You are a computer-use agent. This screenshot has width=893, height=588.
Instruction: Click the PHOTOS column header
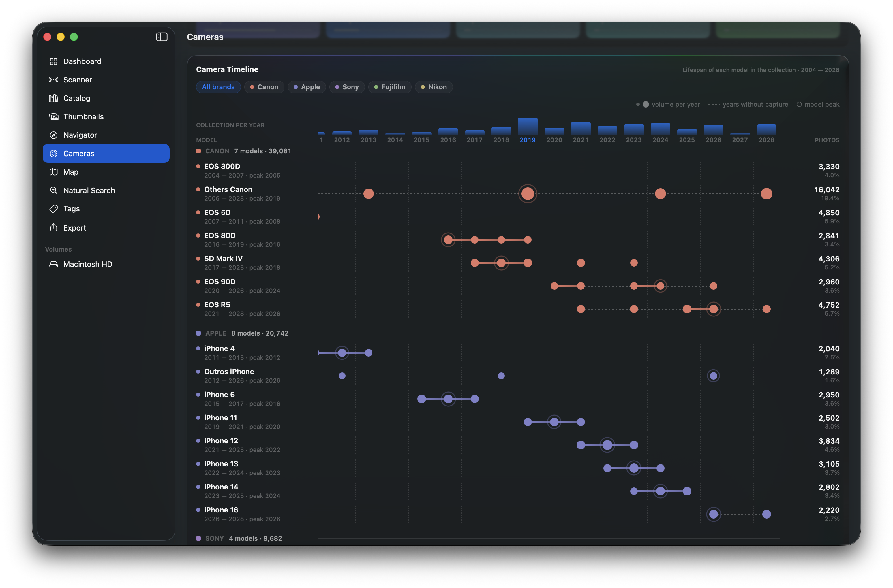[827, 140]
